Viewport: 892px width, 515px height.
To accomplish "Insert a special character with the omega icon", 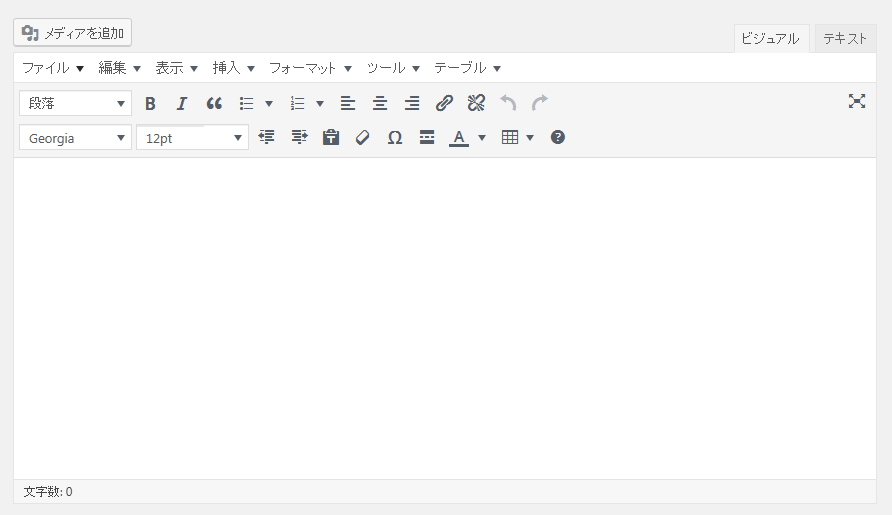I will pyautogui.click(x=395, y=138).
